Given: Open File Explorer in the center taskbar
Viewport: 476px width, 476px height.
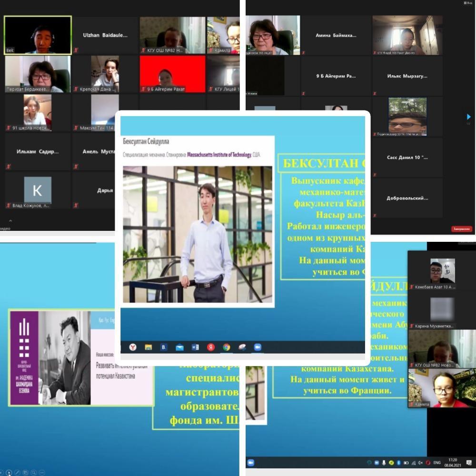Looking at the screenshot, I should pyautogui.click(x=148, y=347).
